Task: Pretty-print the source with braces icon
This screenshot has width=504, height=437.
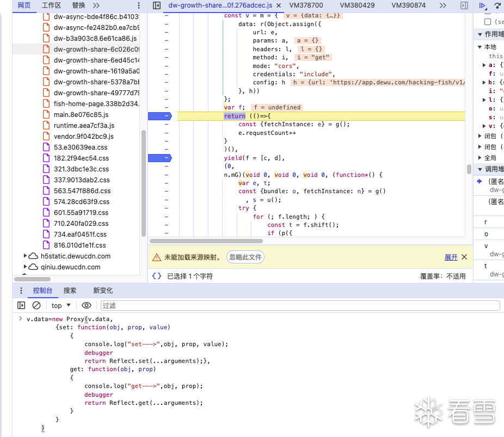Action: click(157, 276)
